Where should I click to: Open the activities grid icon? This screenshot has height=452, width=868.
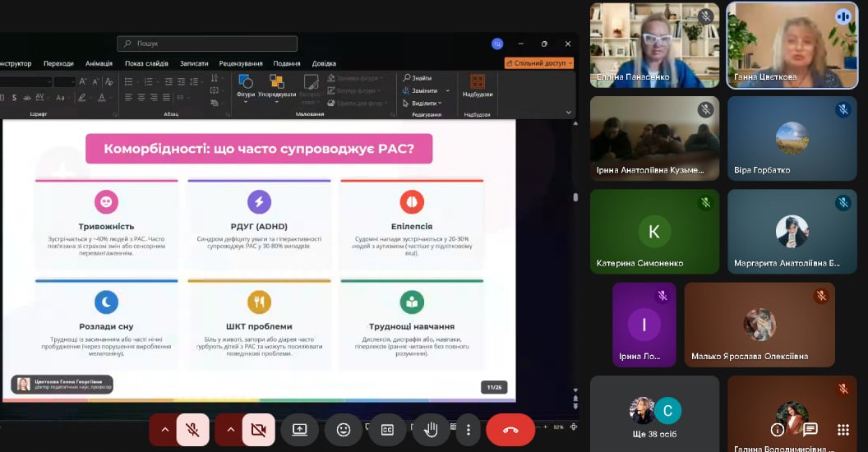click(843, 429)
